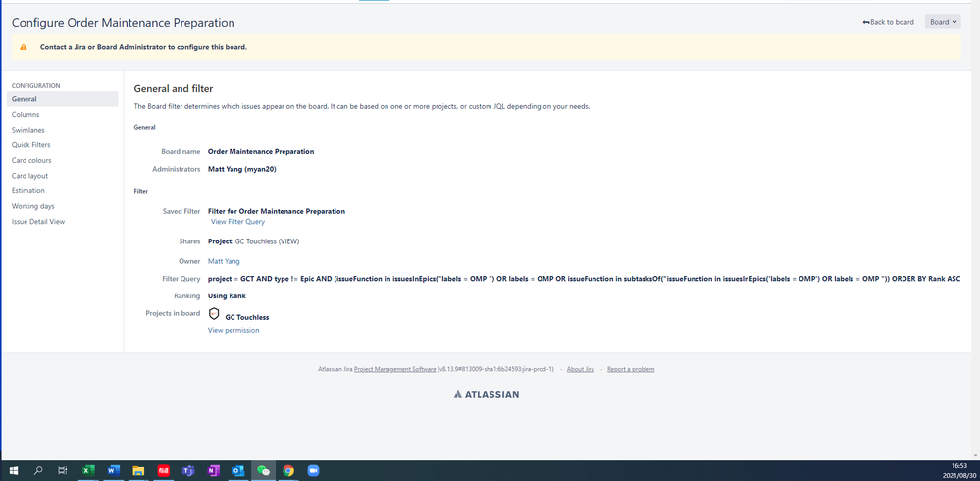Image resolution: width=980 pixels, height=481 pixels.
Task: Click the warning triangle icon in banner
Action: click(24, 47)
